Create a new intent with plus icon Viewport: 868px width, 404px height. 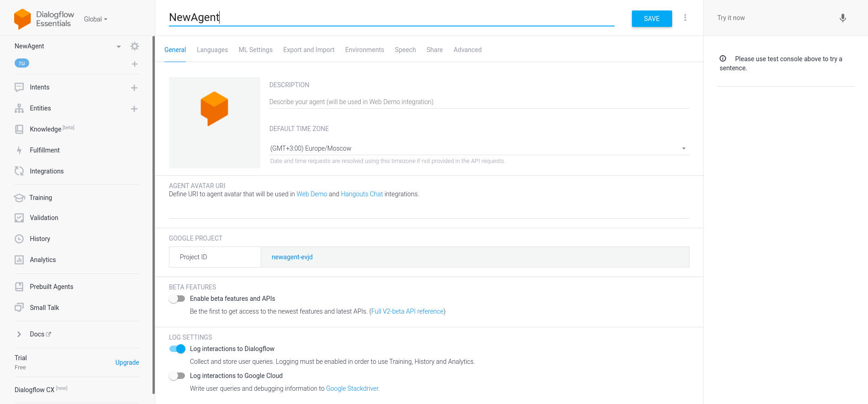(x=134, y=88)
